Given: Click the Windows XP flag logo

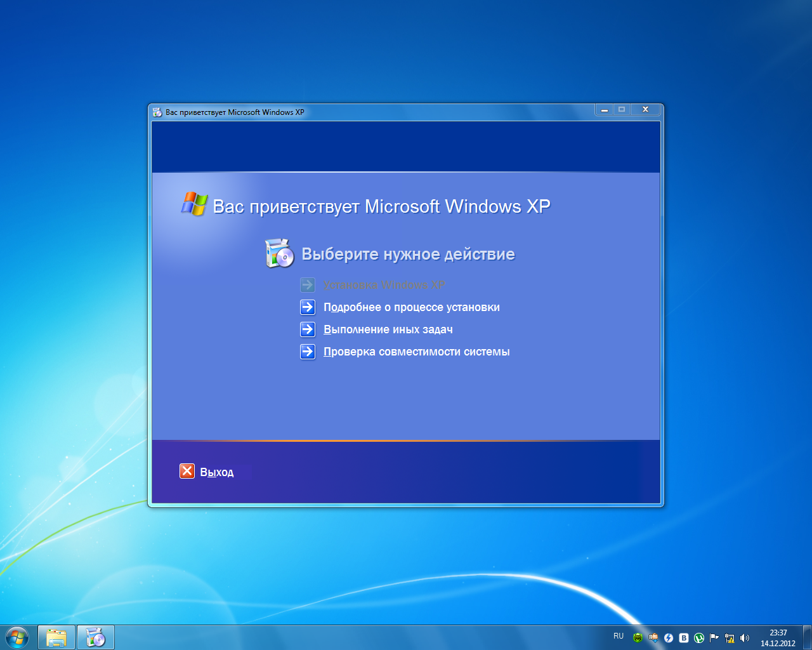Looking at the screenshot, I should pos(195,204).
